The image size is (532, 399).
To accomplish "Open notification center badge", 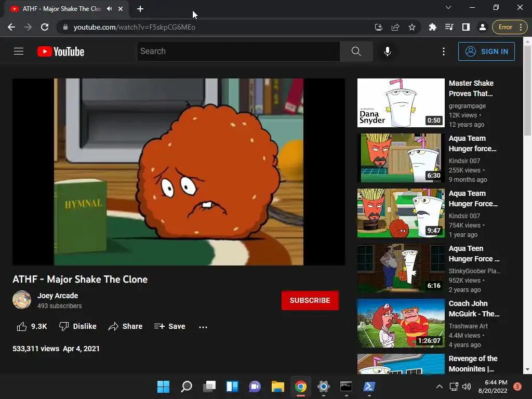I will 517,387.
